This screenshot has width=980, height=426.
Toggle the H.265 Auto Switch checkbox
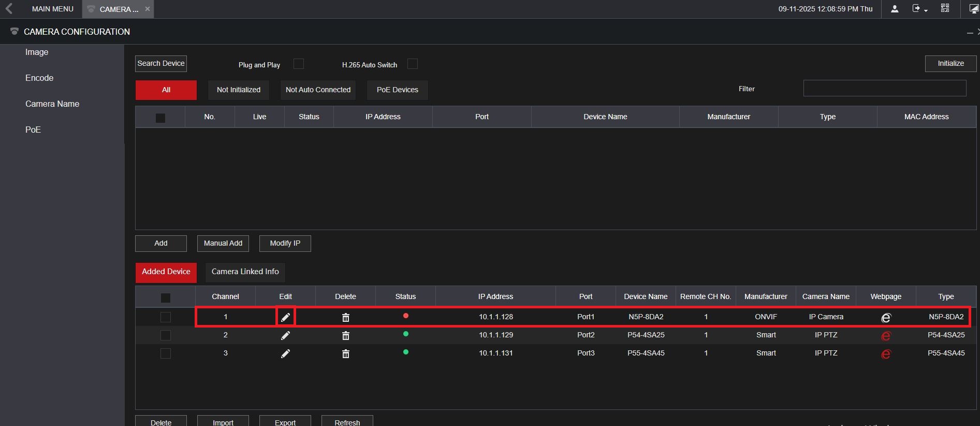point(413,64)
